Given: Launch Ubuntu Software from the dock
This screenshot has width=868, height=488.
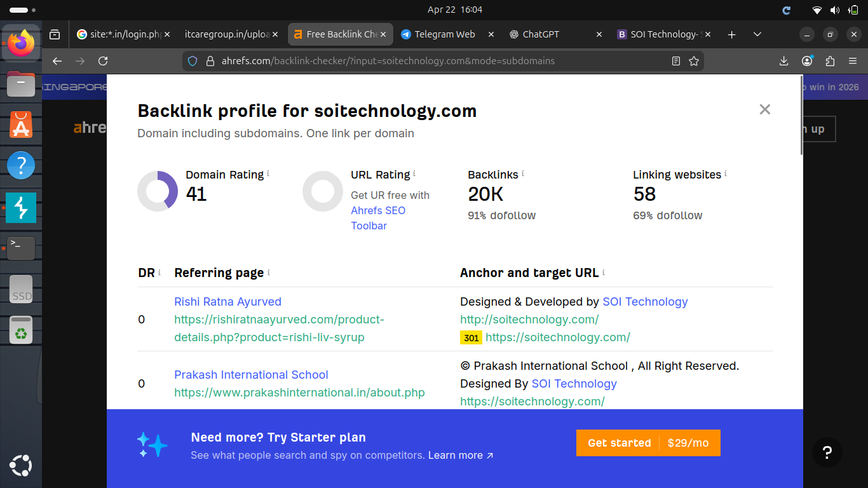Looking at the screenshot, I should click(x=21, y=125).
